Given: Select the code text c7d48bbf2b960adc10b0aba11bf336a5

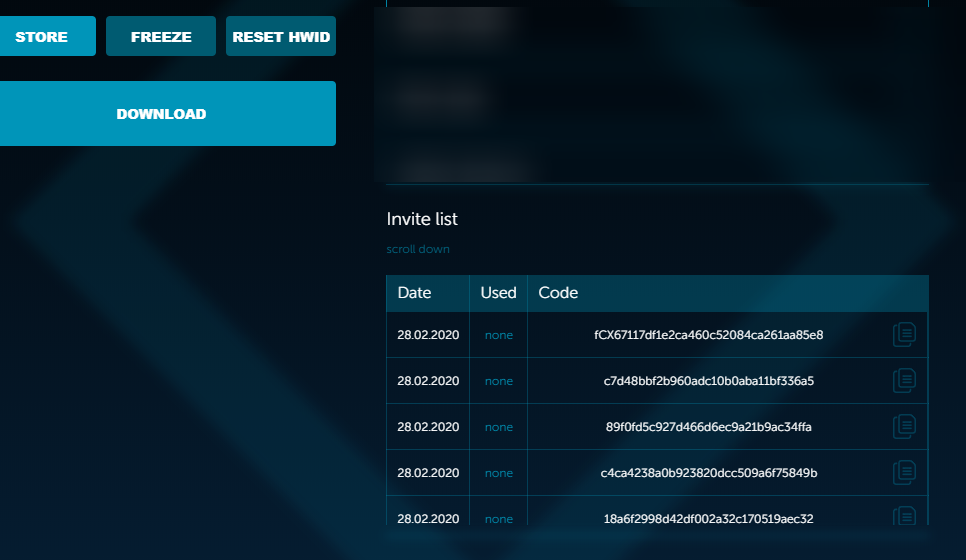Looking at the screenshot, I should point(708,381).
